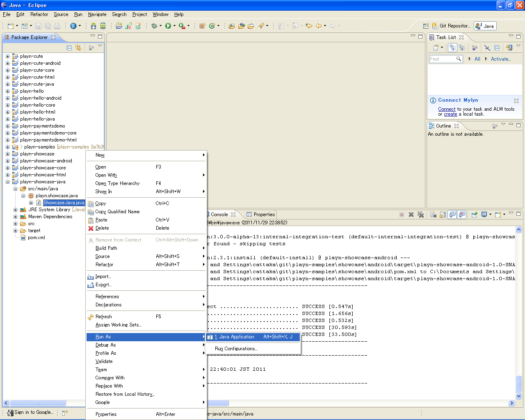Click the New wizard toolbar icon
525x420 pixels.
coord(11,26)
